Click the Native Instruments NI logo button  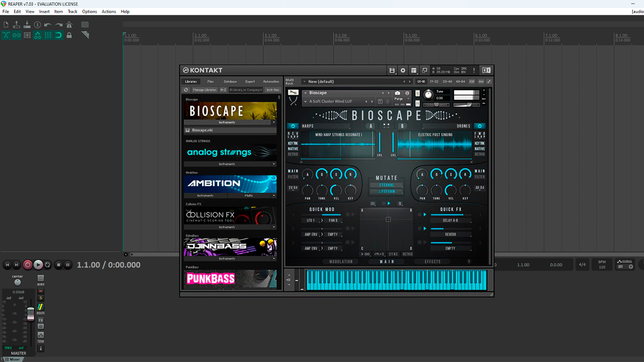(x=486, y=70)
